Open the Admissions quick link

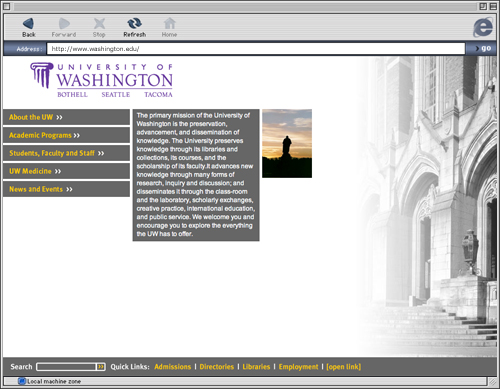[173, 367]
